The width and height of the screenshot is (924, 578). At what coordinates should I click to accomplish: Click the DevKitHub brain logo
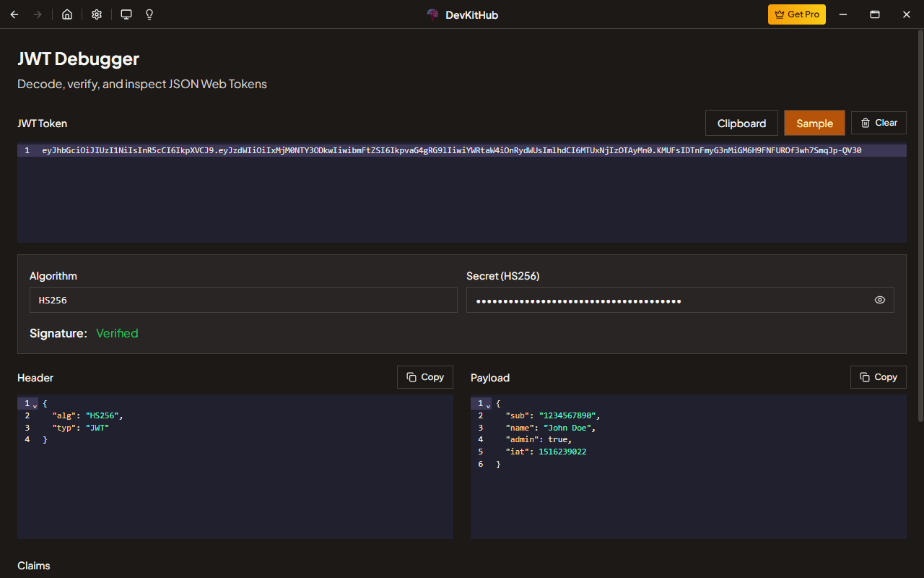(x=433, y=14)
